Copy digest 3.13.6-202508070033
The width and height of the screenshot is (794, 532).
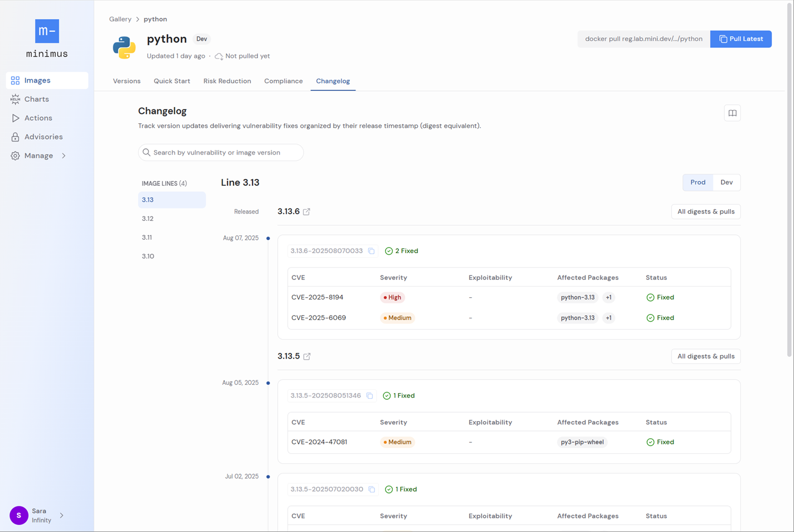[x=371, y=251]
